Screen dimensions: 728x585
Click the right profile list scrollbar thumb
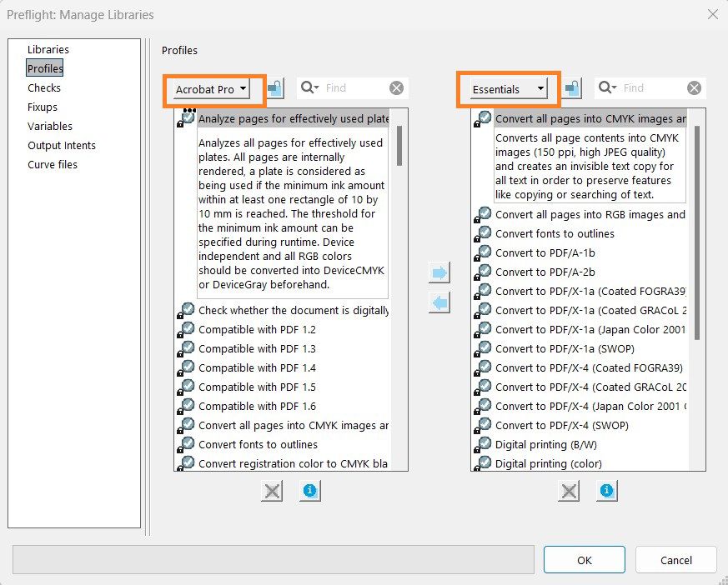pos(696,232)
